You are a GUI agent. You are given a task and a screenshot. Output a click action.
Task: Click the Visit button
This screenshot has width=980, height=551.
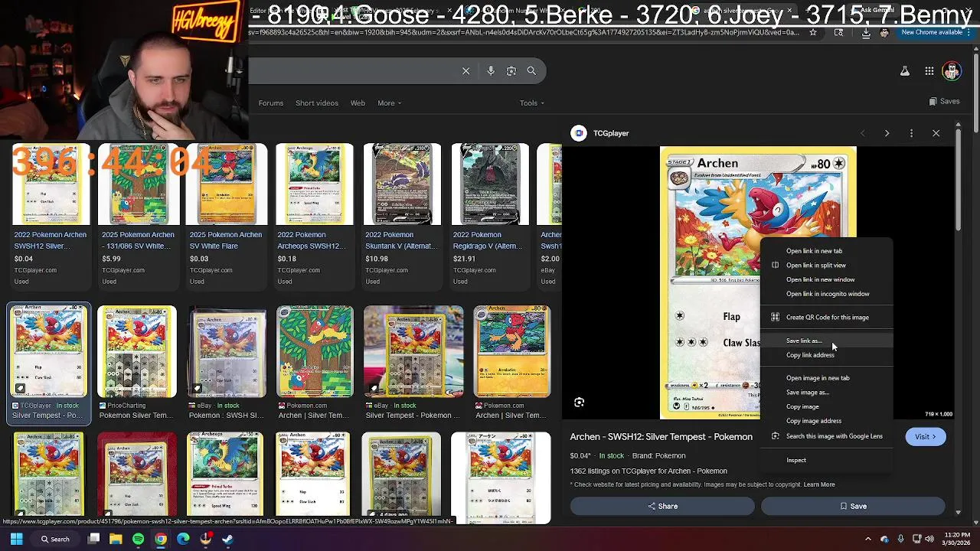pos(925,437)
